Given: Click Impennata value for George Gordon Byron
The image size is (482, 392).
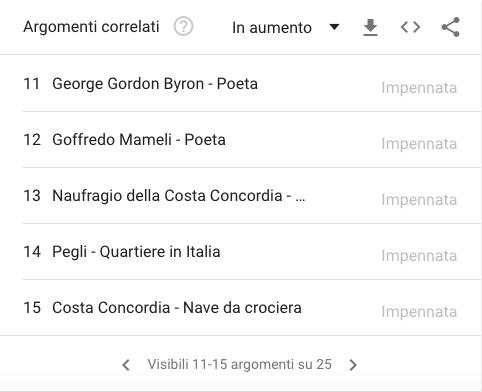Looking at the screenshot, I should tap(419, 88).
